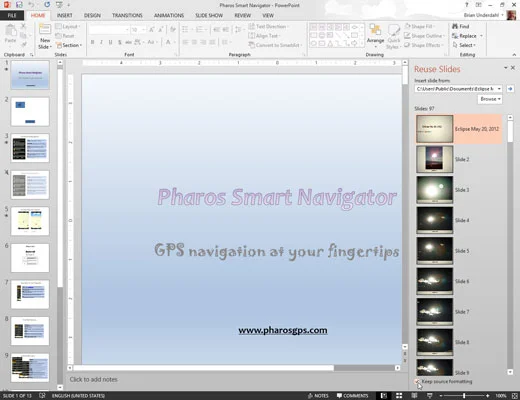Select Slide 2 thumbnail in Reuse Slides pane
Image resolution: width=520 pixels, height=400 pixels.
435,159
